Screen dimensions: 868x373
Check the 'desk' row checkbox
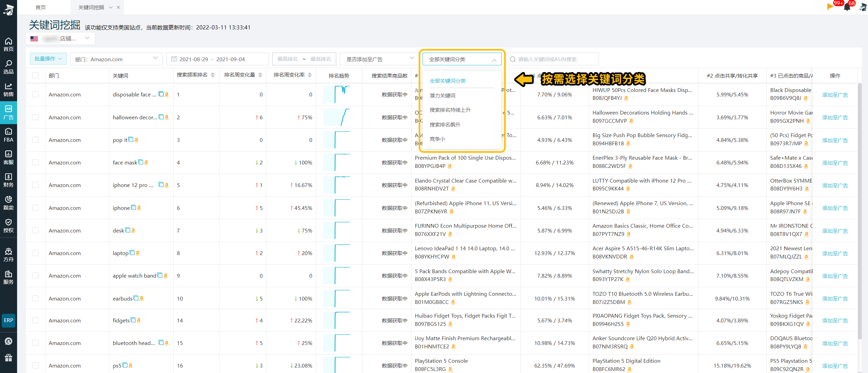pos(36,230)
